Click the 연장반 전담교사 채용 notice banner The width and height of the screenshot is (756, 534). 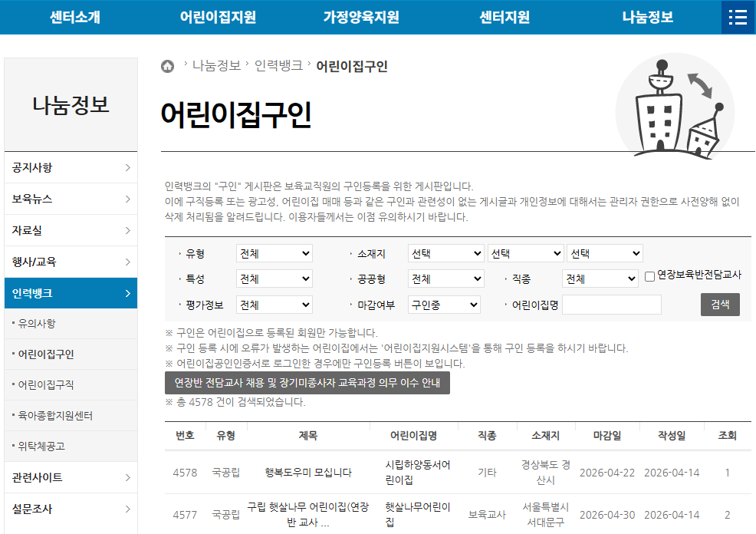304,383
